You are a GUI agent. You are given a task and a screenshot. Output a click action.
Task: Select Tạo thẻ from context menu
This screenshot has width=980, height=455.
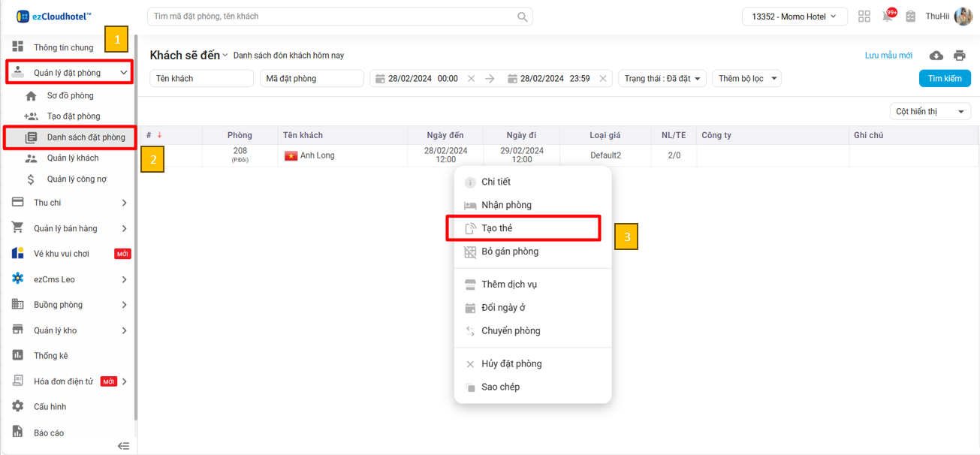coord(497,228)
